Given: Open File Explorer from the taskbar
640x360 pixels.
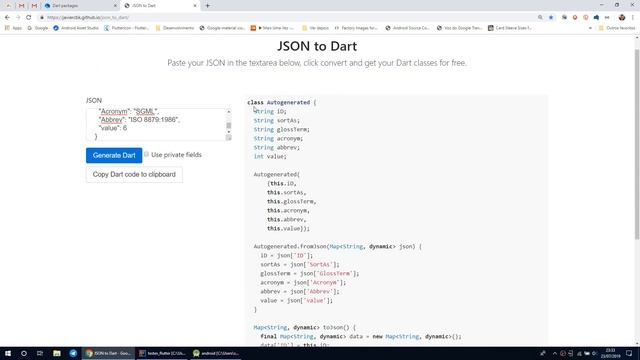Looking at the screenshot, I should (x=57, y=353).
